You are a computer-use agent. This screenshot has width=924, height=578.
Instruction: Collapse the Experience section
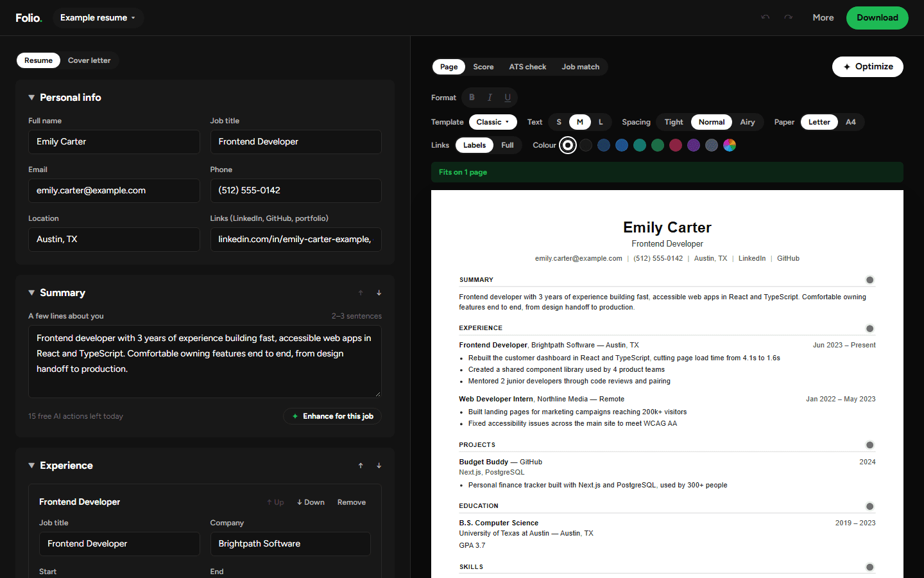tap(31, 466)
